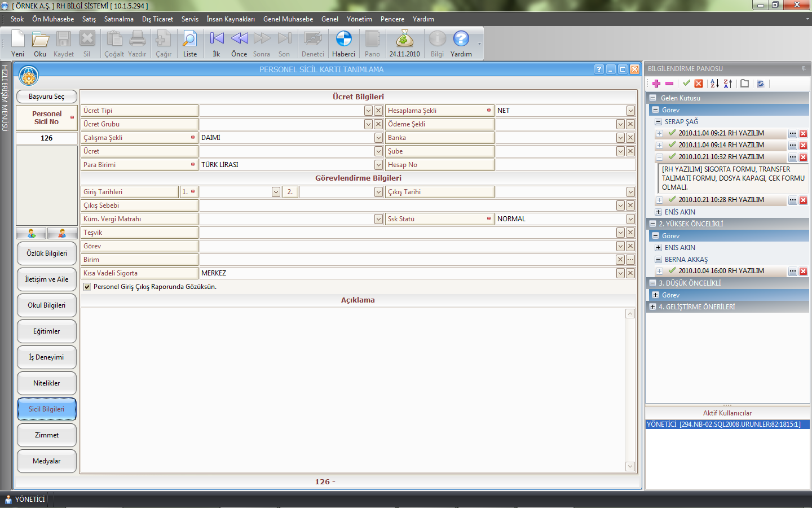Click the A-Z sort icon in notification panel
The height and width of the screenshot is (508, 812).
click(x=714, y=84)
